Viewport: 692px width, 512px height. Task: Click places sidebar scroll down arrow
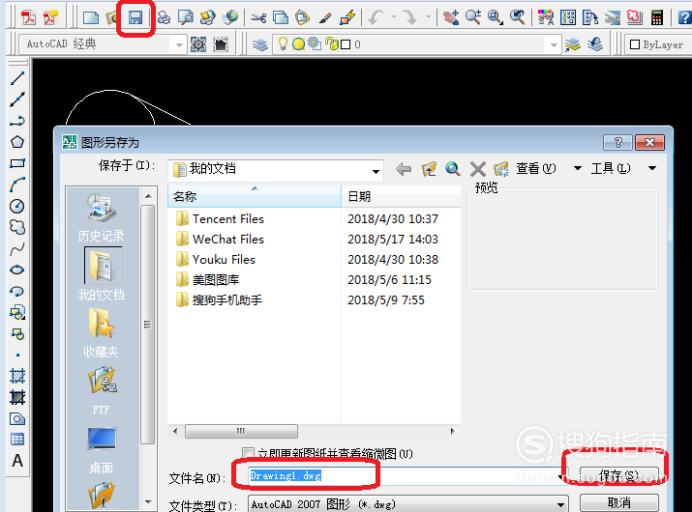[x=148, y=502]
